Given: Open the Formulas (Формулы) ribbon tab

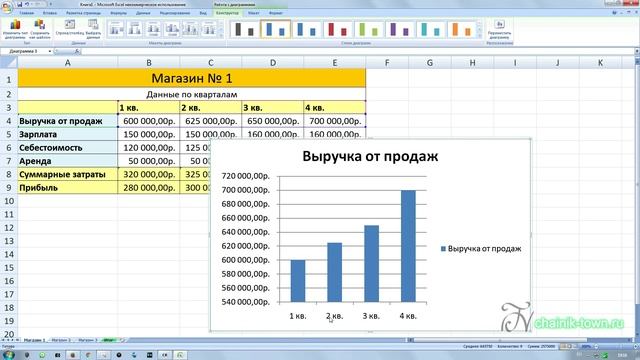Looking at the screenshot, I should [118, 13].
